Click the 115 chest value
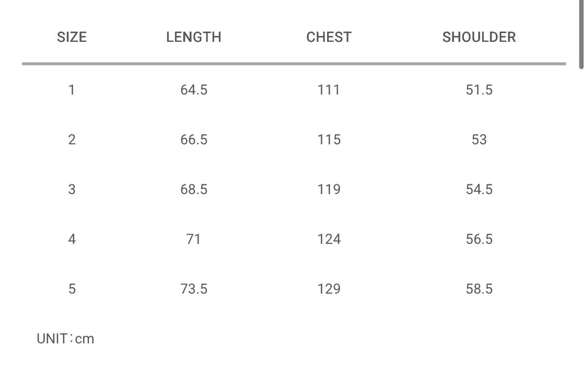588x374 pixels. [x=329, y=140]
